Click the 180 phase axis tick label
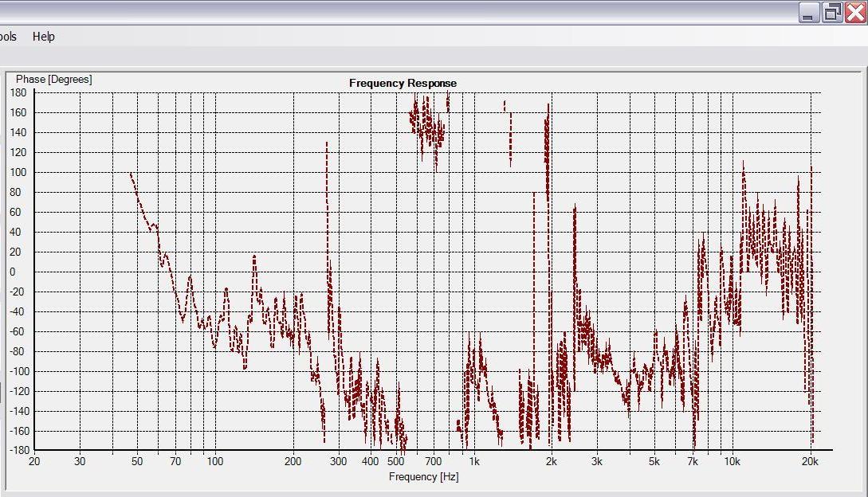The image size is (868, 497). (x=18, y=92)
